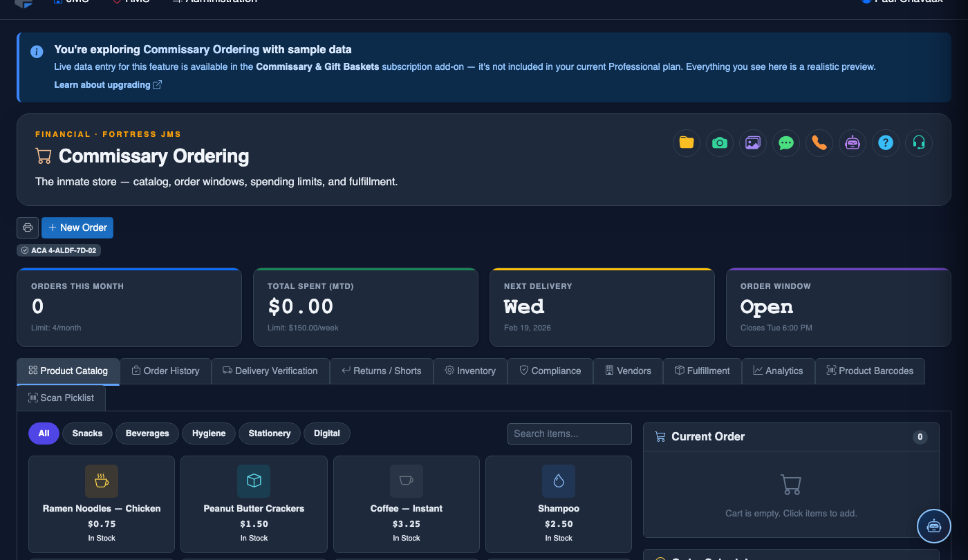This screenshot has width=968, height=560.
Task: Click the Ramen Noodles bowl icon
Action: pos(102,481)
